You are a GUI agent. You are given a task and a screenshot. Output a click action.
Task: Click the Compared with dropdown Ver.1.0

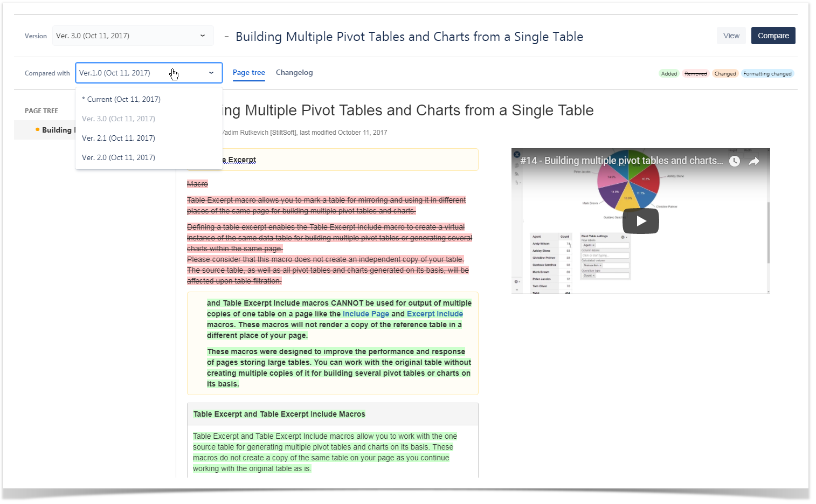click(x=149, y=73)
